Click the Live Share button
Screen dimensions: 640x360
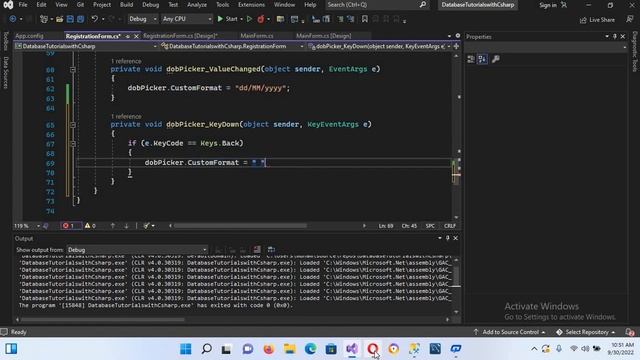(x=598, y=20)
